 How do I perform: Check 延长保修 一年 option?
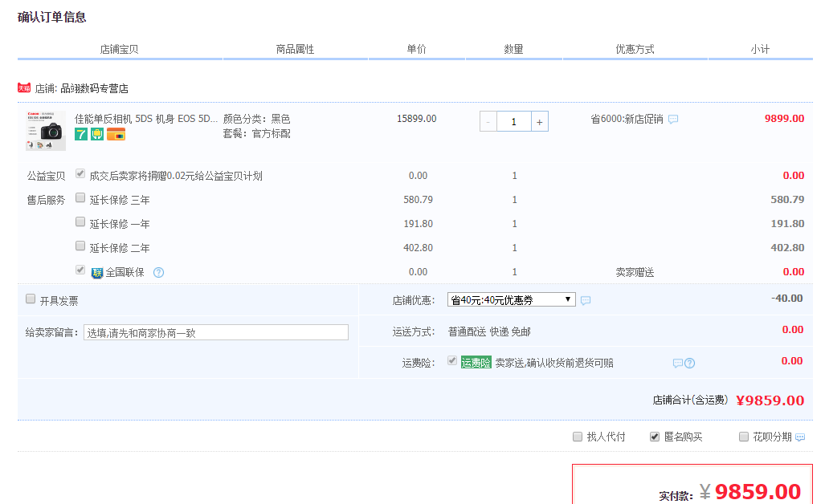pyautogui.click(x=80, y=222)
